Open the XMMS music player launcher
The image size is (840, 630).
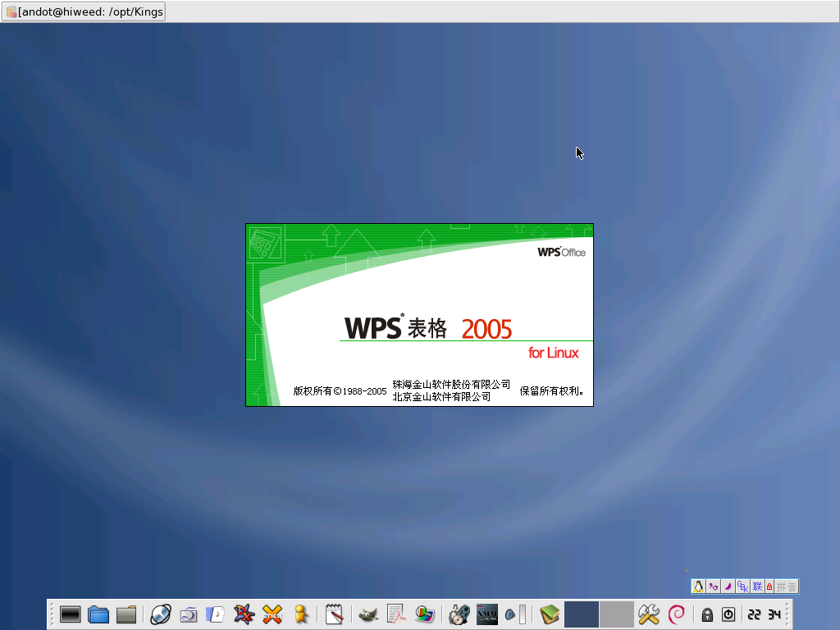point(487,614)
